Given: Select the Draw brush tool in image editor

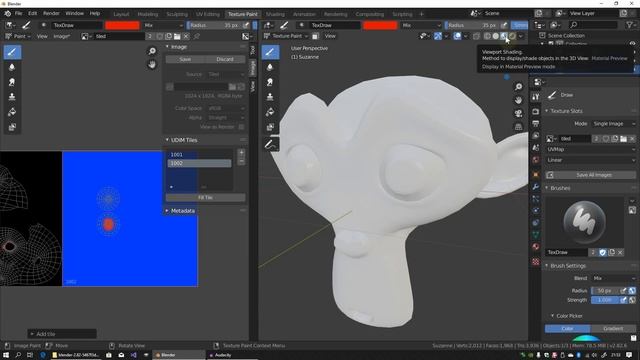Looking at the screenshot, I should pos(12,52).
